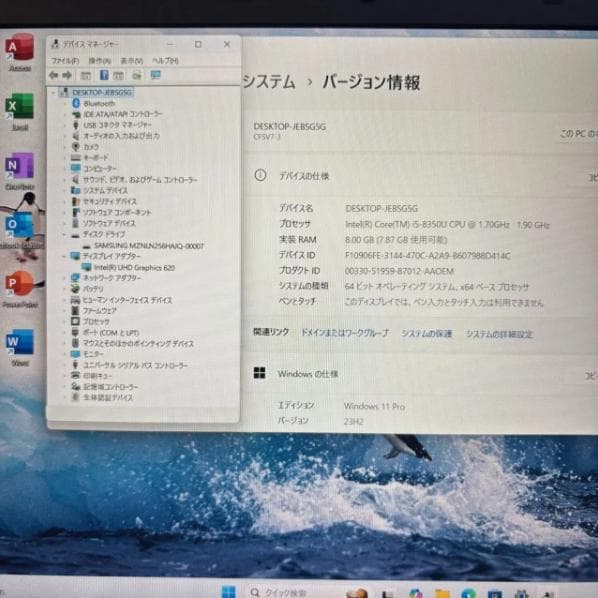Open the システムの詳細設定 link

499,334
